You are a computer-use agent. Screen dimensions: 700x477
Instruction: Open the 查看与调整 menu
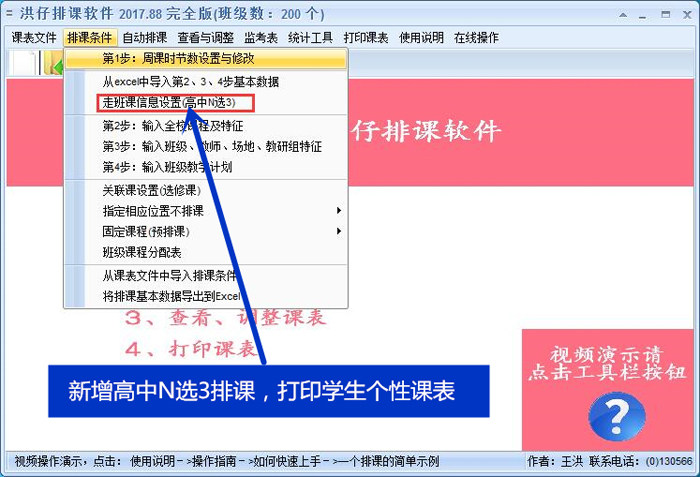click(x=205, y=38)
